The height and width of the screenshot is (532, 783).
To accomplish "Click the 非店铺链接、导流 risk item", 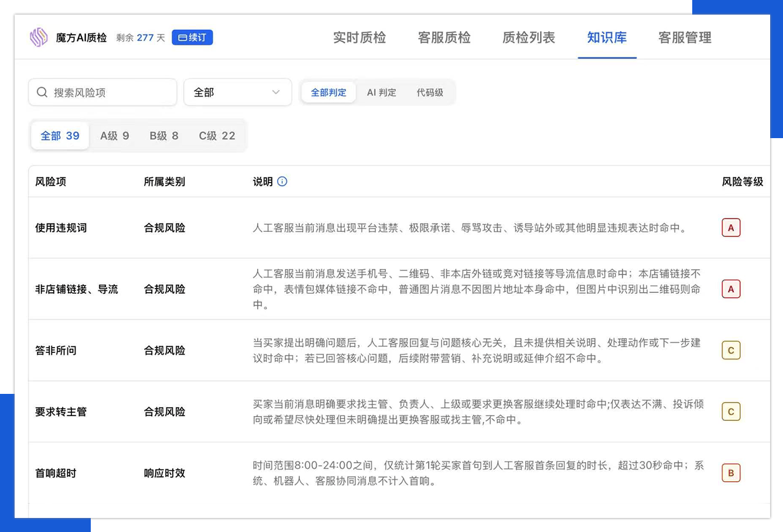I will 77,289.
